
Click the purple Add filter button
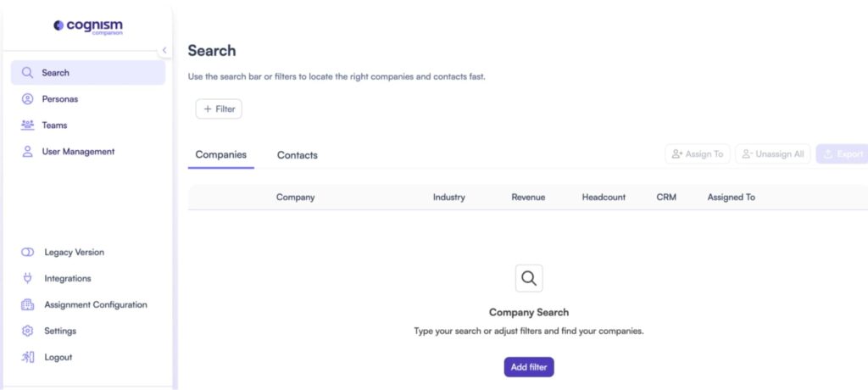pos(530,367)
